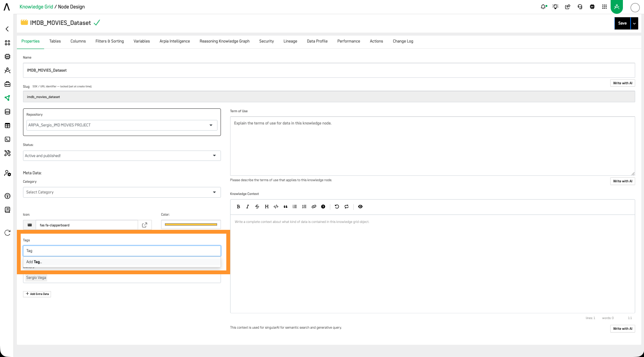Open the gauge monitor sidebar icon
The image size is (644, 357).
click(7, 196)
